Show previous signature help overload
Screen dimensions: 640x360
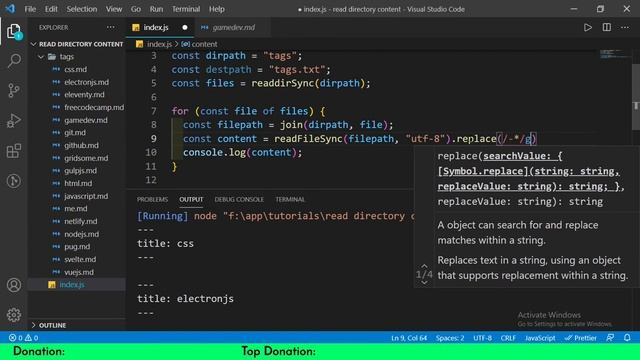coord(424,266)
